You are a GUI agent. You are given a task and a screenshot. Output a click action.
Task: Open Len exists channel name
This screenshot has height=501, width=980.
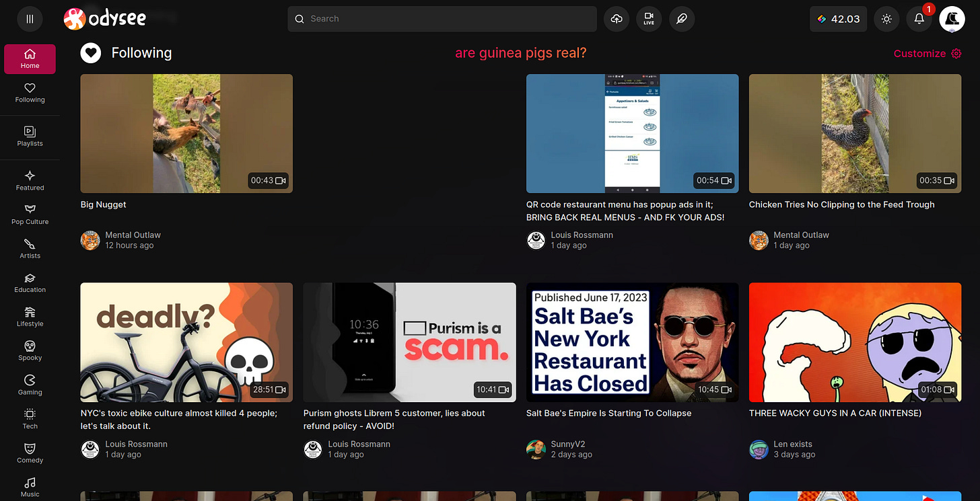click(793, 444)
